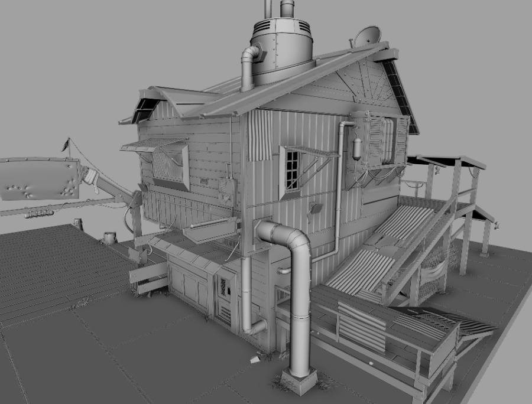Select the dented blank signboard
This screenshot has height=404, width=532.
[x=40, y=178]
